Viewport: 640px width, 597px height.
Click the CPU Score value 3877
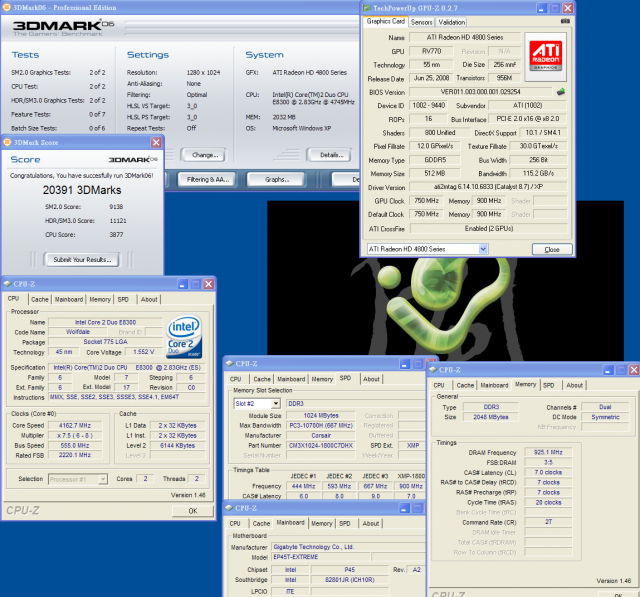(x=116, y=235)
